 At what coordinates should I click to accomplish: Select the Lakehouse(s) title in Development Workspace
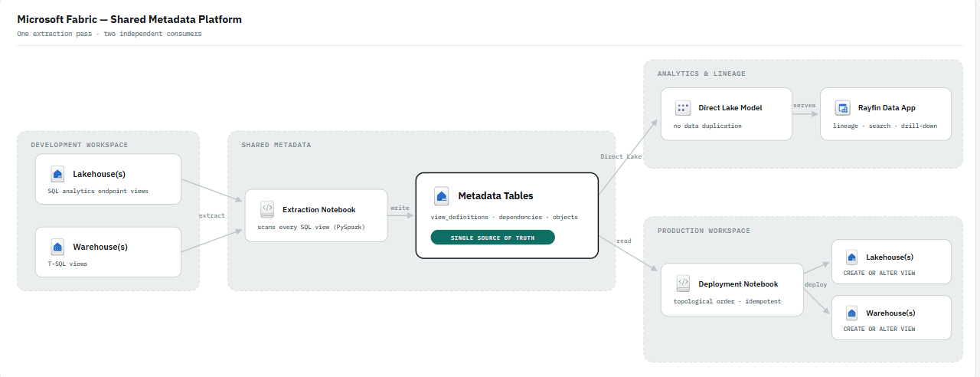coord(99,174)
